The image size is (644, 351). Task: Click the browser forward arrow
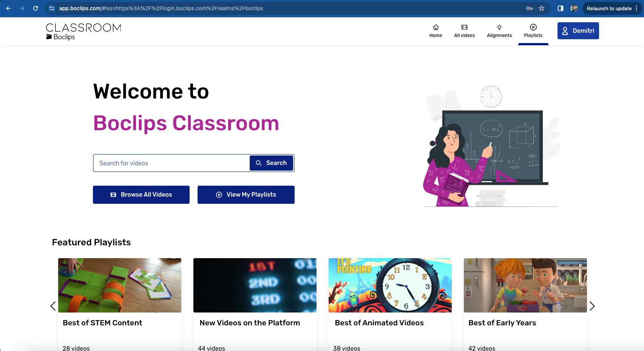pos(22,8)
